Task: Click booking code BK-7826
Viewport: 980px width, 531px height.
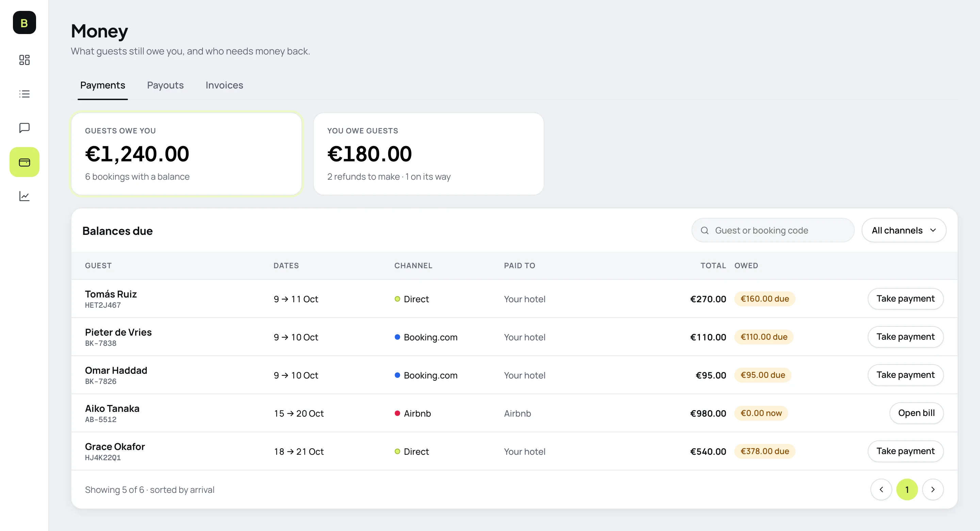Action: (100, 382)
